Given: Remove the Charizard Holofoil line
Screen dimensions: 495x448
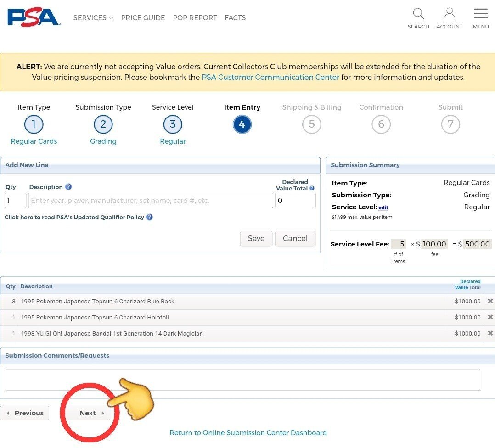Looking at the screenshot, I should [x=490, y=317].
